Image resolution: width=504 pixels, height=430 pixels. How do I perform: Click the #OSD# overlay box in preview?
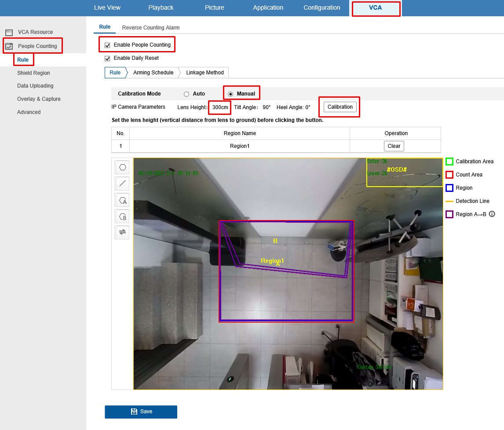[405, 172]
